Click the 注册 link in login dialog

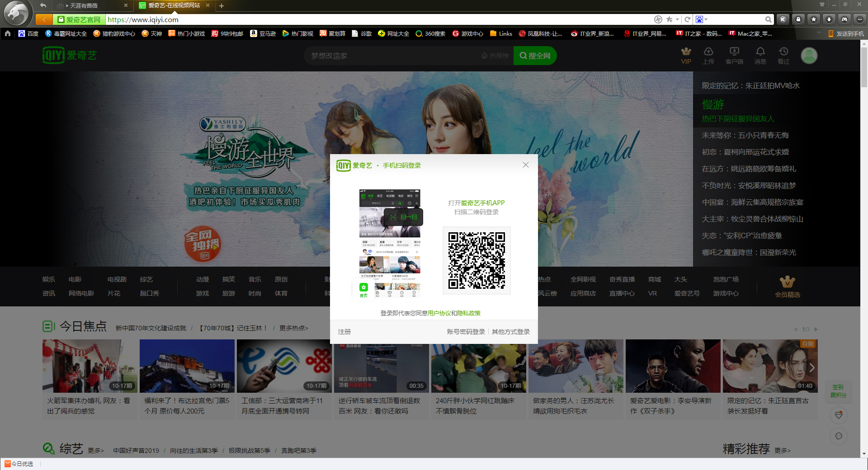tap(344, 332)
